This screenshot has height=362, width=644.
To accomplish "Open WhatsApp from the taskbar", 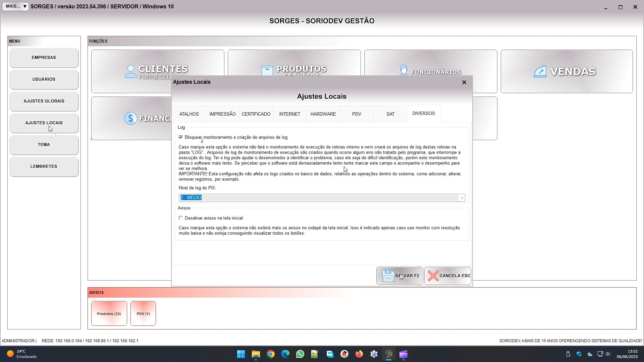I will (300, 354).
